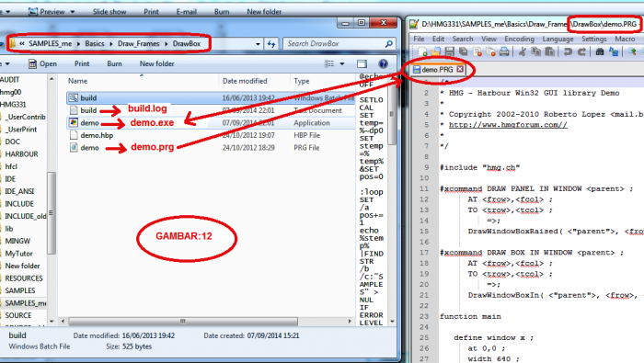Click the Cut scissors icon in Notepad++
The width and height of the screenshot is (644, 363).
(x=523, y=51)
